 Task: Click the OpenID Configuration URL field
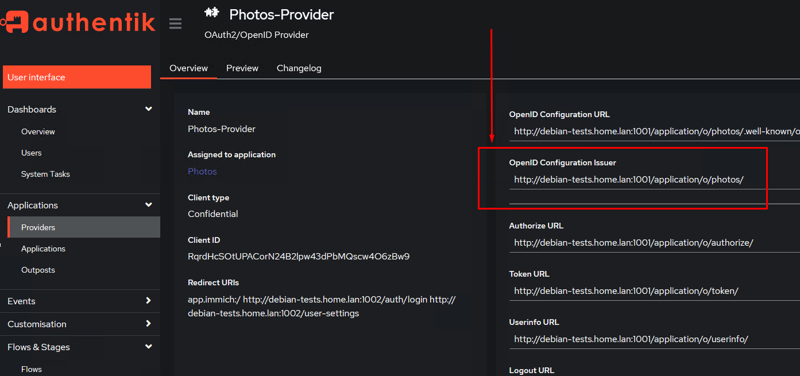pos(655,131)
